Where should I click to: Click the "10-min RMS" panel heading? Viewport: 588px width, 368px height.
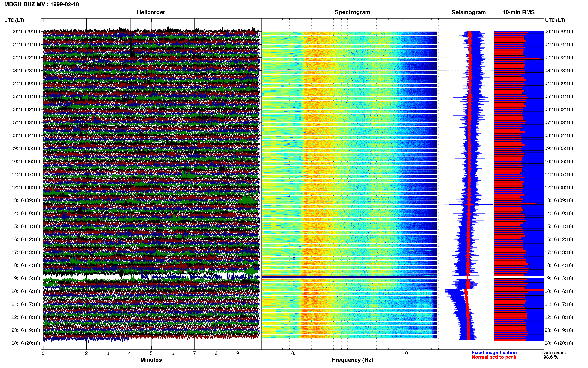coord(518,12)
